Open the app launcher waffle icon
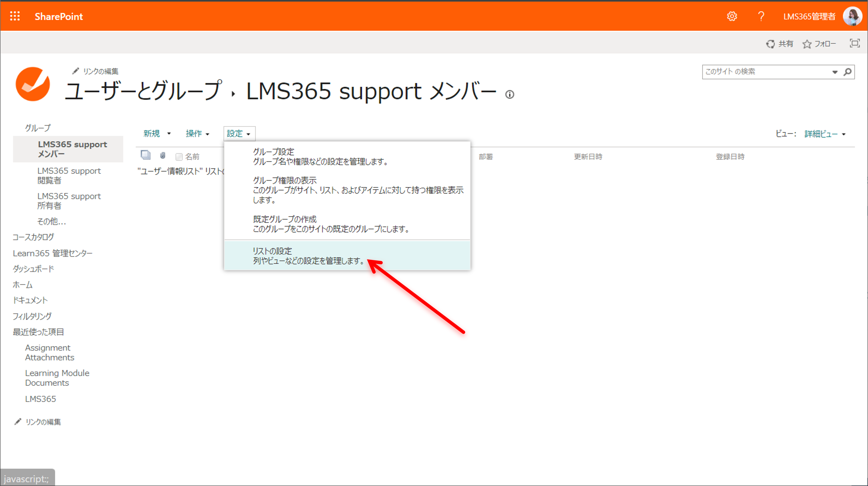 pyautogui.click(x=15, y=16)
